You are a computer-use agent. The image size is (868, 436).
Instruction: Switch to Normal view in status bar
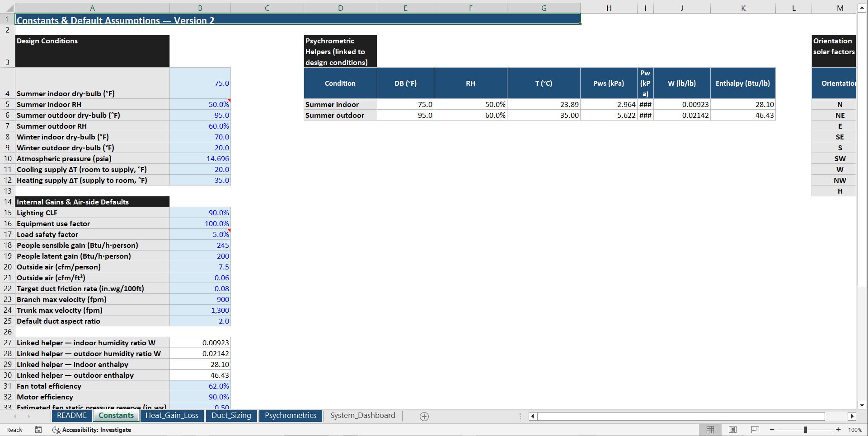(x=710, y=429)
